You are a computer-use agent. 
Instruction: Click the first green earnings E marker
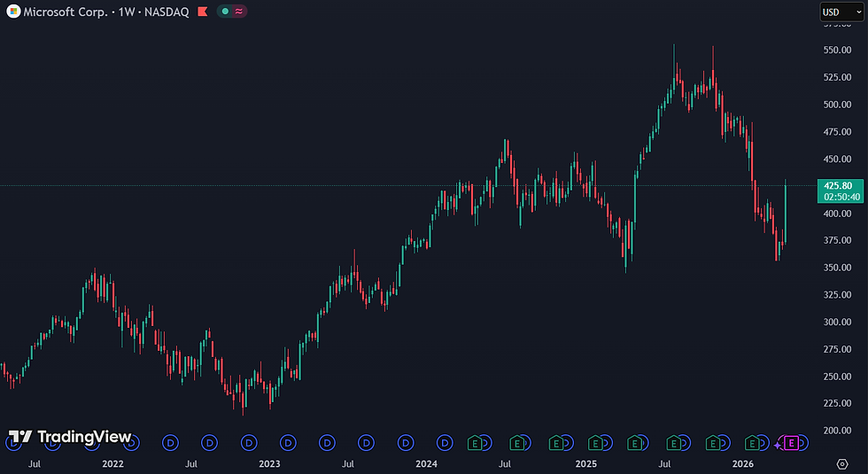pyautogui.click(x=475, y=443)
